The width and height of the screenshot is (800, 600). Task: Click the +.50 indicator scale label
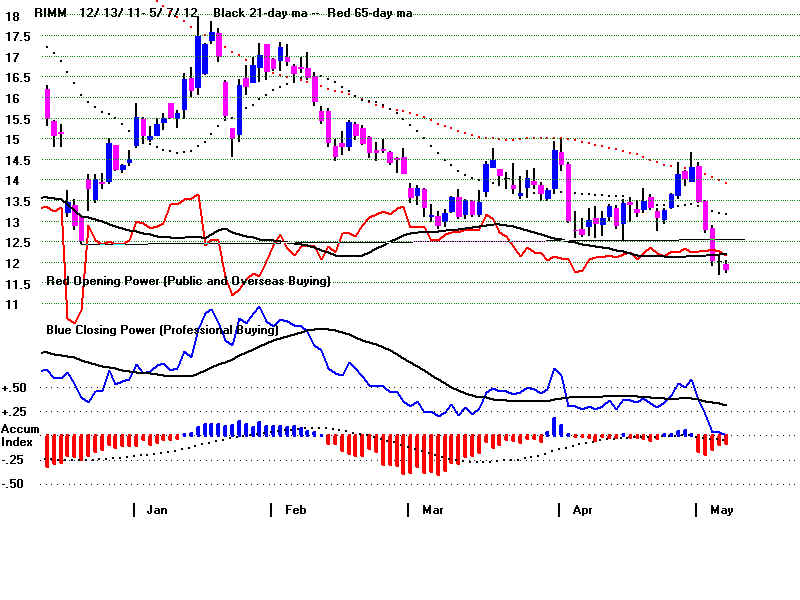click(x=13, y=388)
